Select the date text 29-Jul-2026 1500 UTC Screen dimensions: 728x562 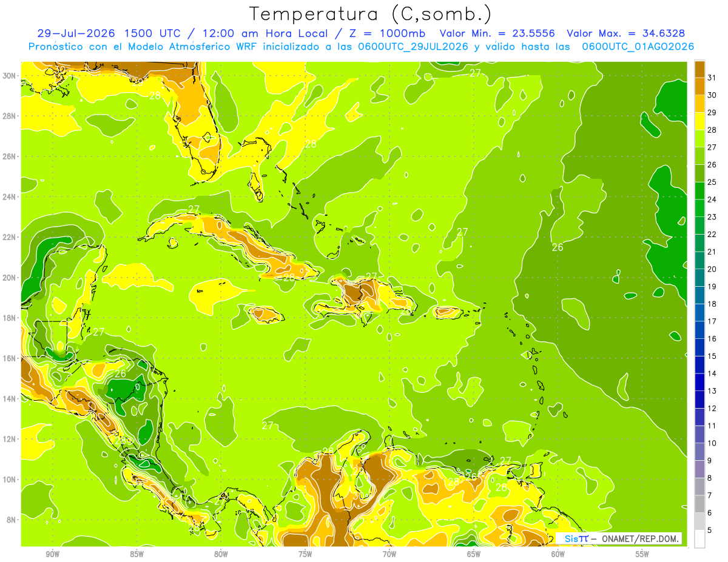[x=112, y=33]
